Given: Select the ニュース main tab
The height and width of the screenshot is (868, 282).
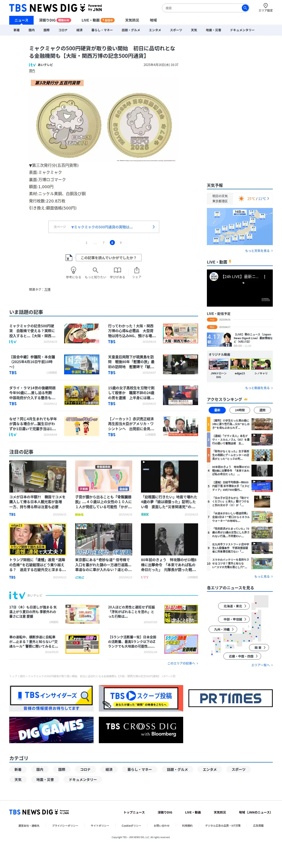Looking at the screenshot, I should (21, 20).
